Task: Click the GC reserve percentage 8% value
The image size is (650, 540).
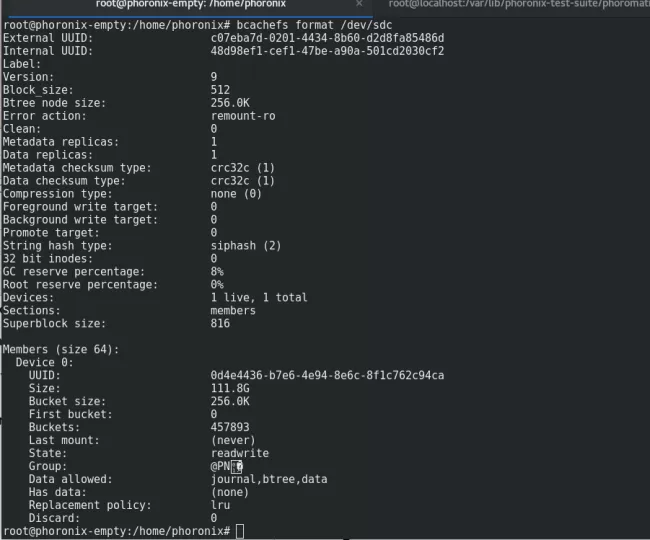Action: click(x=218, y=271)
